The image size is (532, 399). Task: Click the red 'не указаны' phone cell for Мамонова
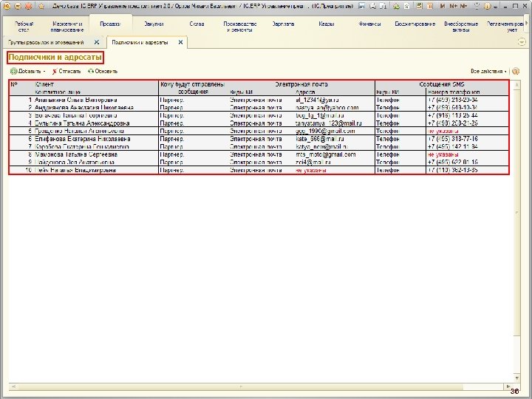pos(443,154)
